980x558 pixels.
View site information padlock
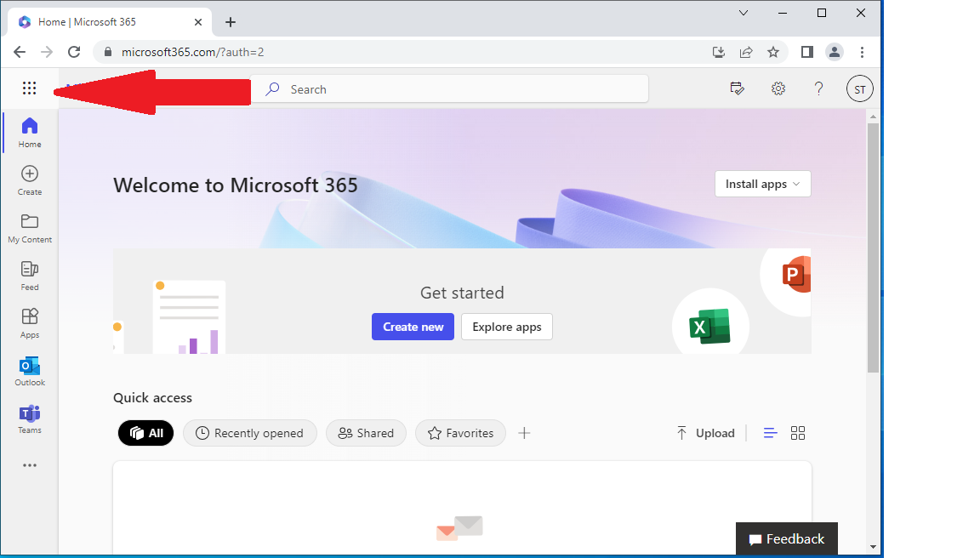click(107, 52)
